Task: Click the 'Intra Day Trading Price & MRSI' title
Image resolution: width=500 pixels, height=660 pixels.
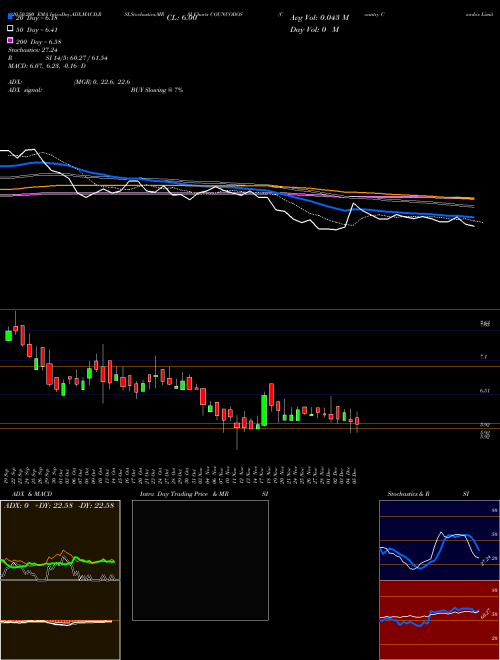Action: [x=204, y=494]
